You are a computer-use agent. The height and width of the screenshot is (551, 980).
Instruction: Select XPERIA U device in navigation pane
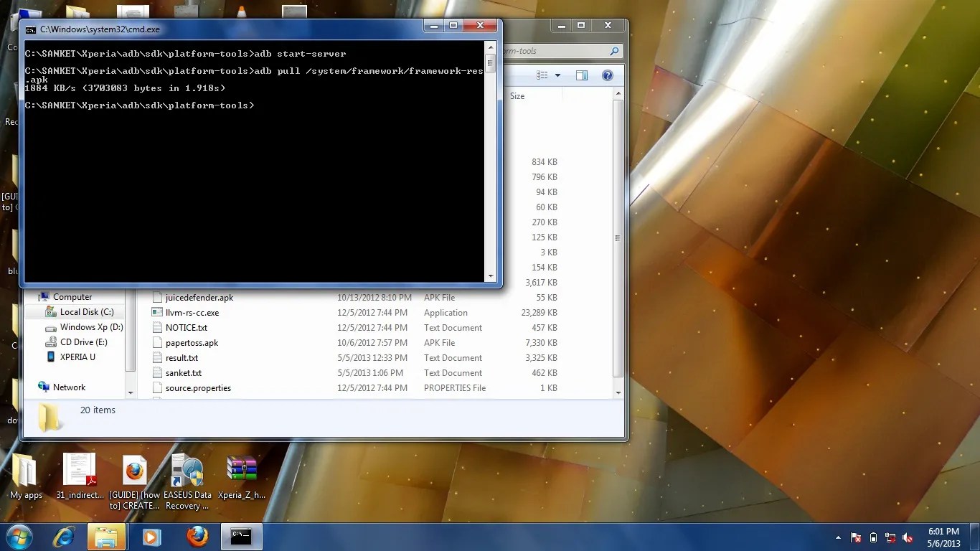pyautogui.click(x=77, y=357)
